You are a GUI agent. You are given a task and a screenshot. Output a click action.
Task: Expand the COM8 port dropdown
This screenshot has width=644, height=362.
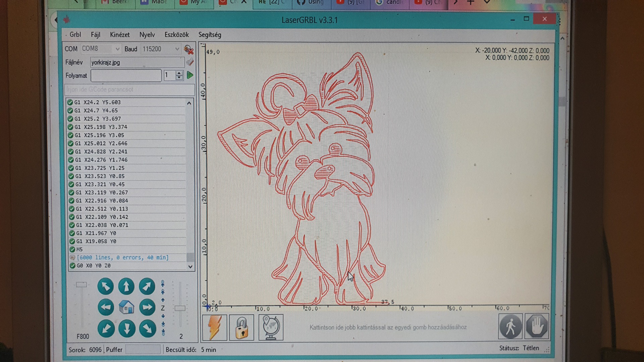pos(117,49)
